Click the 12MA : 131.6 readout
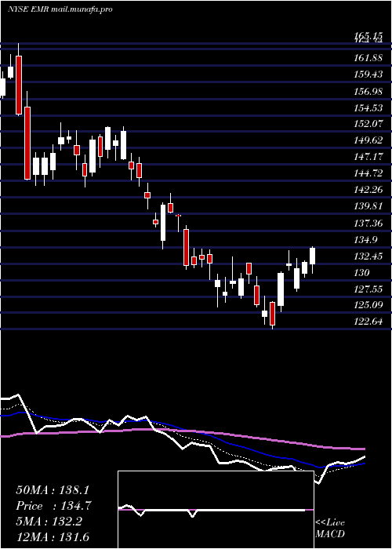The width and height of the screenshot is (392, 549). coord(54,536)
